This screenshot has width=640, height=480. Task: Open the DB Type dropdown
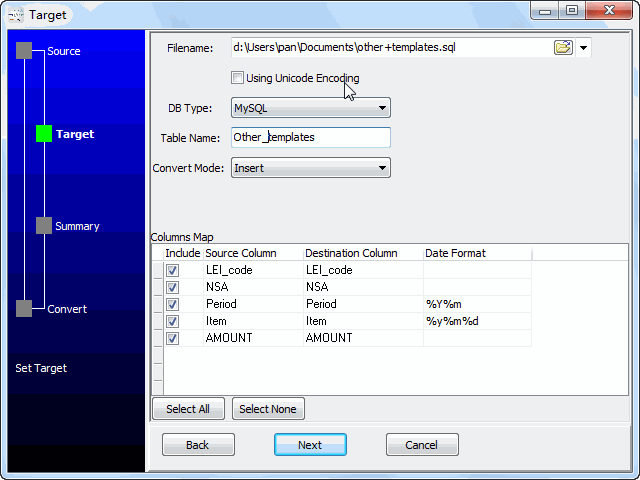click(310, 108)
